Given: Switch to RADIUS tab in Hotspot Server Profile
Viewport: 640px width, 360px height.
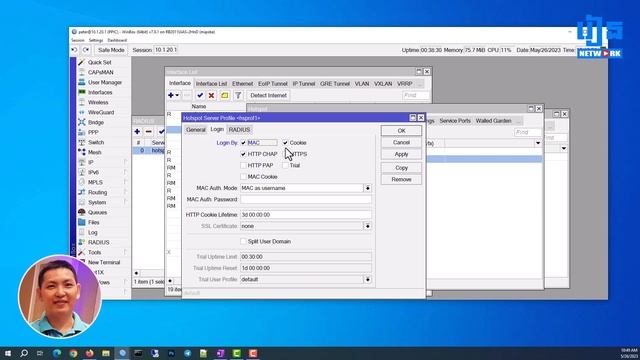Looking at the screenshot, I should (x=239, y=129).
